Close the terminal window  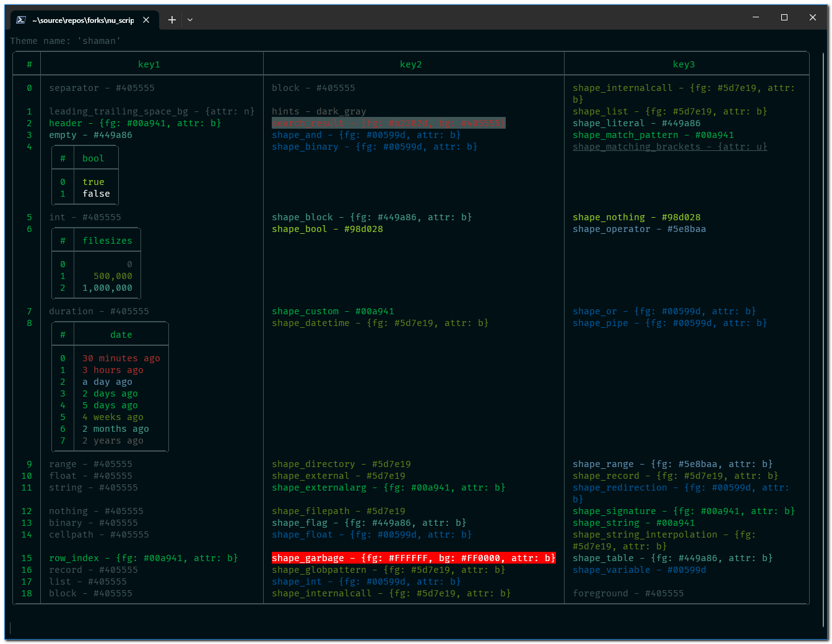pos(813,17)
